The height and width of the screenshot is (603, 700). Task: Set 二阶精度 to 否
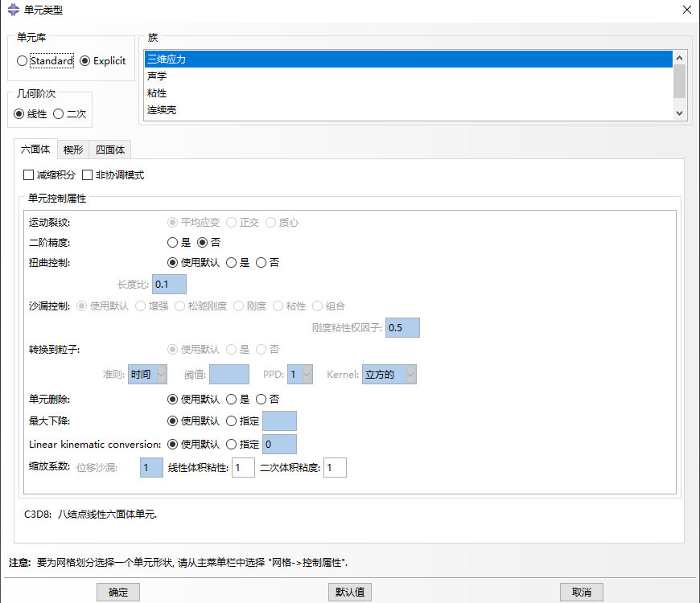(203, 243)
